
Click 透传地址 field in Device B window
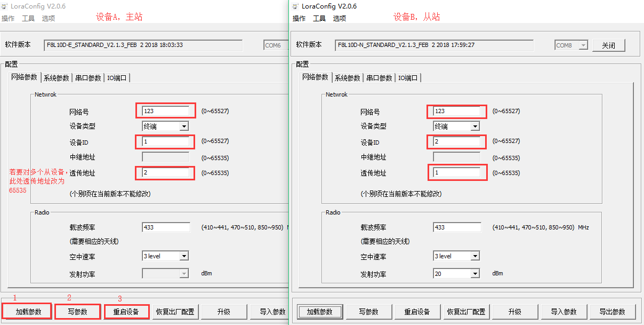457,173
